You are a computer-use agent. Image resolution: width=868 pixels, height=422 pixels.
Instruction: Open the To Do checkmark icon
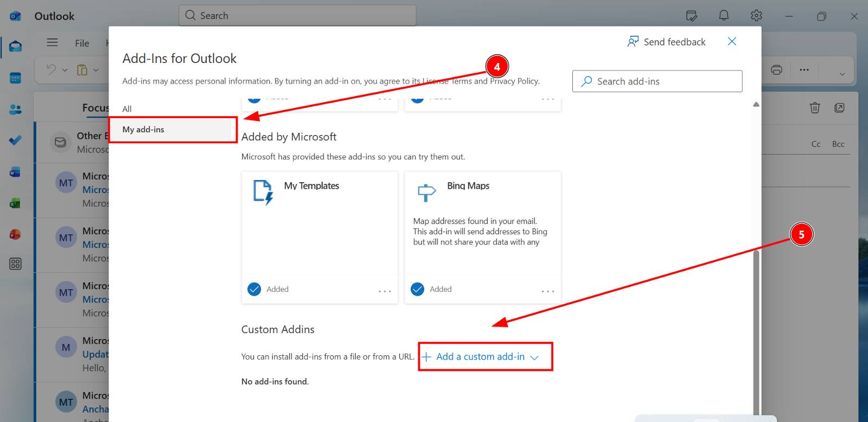(15, 140)
